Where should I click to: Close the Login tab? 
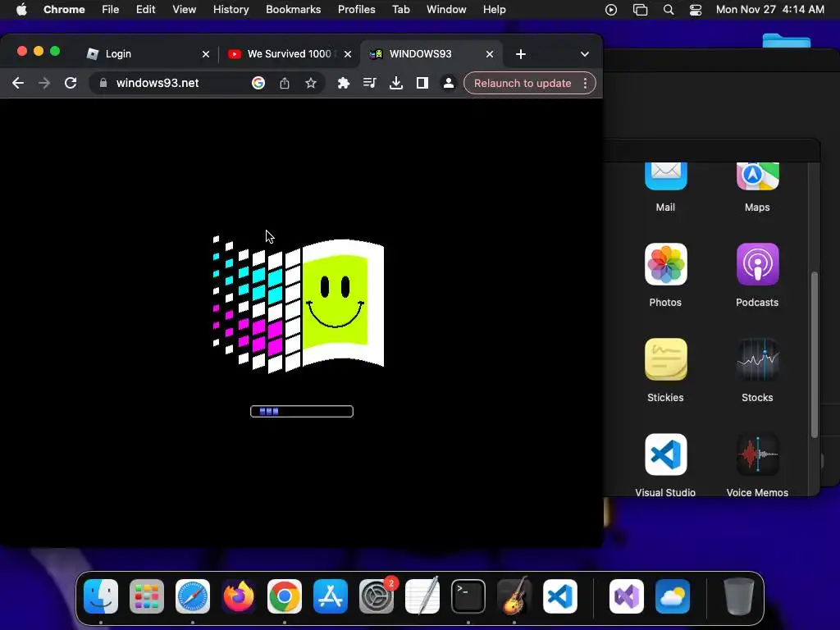(x=206, y=54)
